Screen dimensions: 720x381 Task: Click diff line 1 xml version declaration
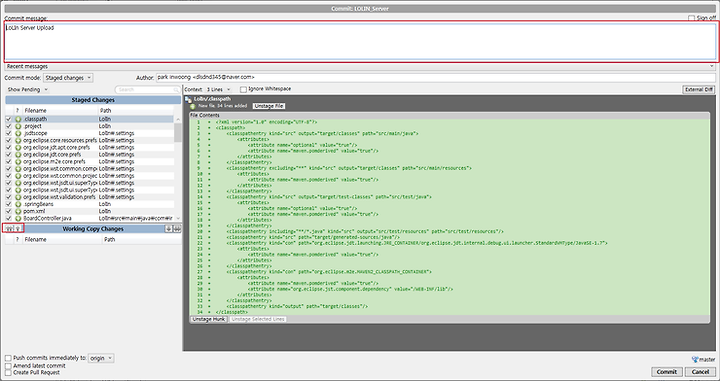point(266,122)
